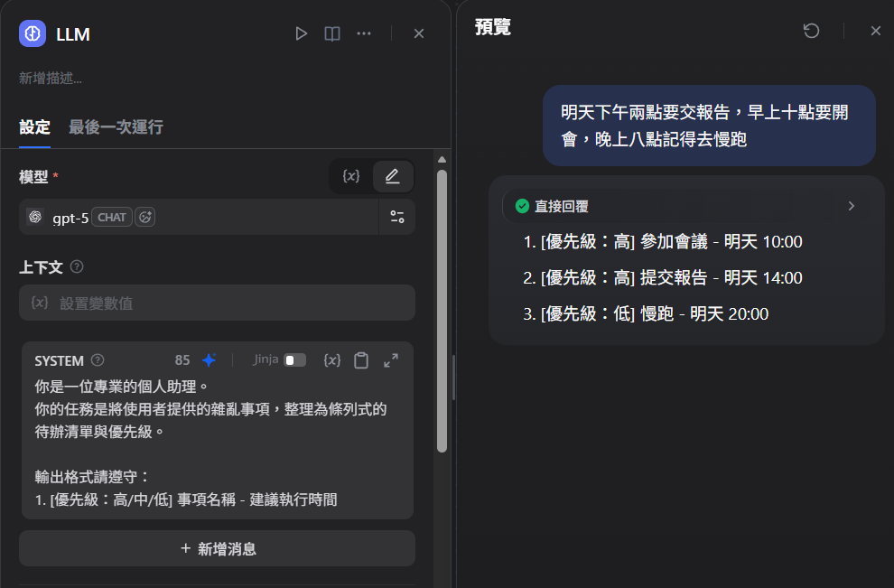Open the three-dot more options menu

364,33
